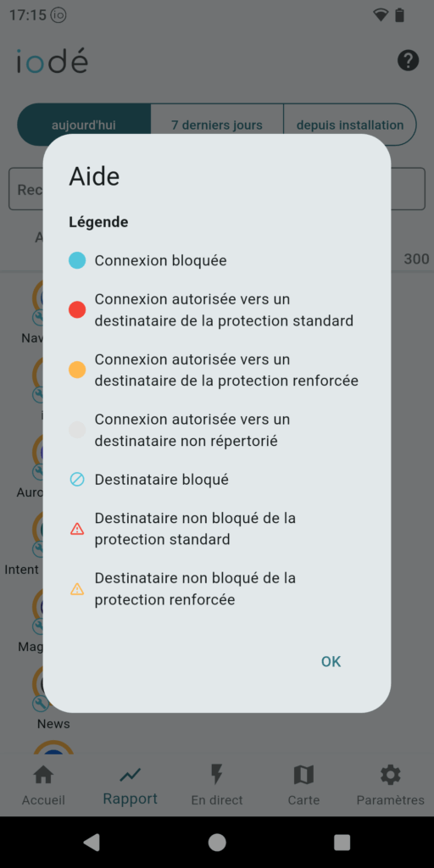The height and width of the screenshot is (868, 434).
Task: Open the En direct lightning tab
Action: (x=217, y=785)
